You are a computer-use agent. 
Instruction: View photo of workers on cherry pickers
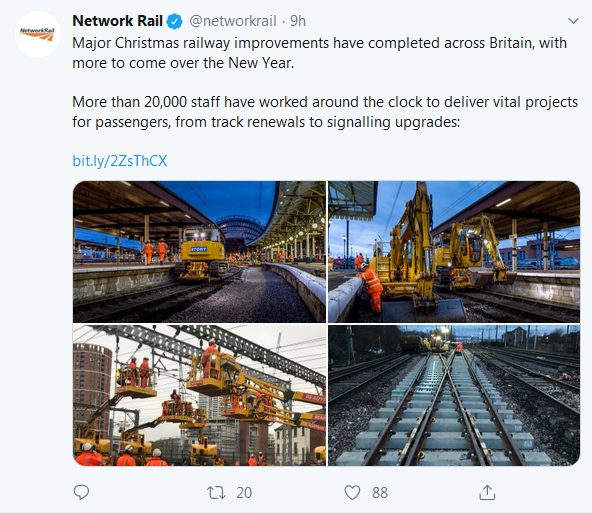[x=199, y=395]
